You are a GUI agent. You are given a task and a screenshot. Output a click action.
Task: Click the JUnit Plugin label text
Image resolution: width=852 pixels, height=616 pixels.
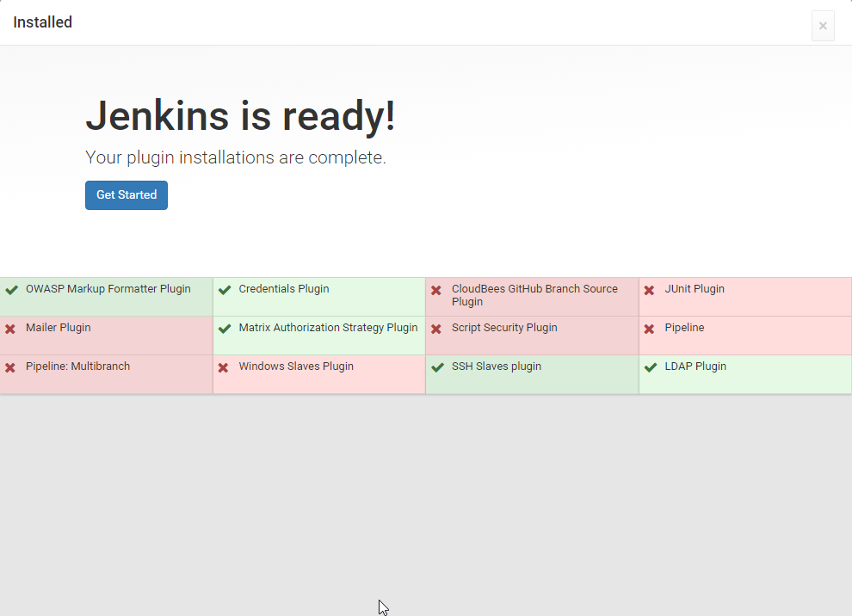pos(695,289)
